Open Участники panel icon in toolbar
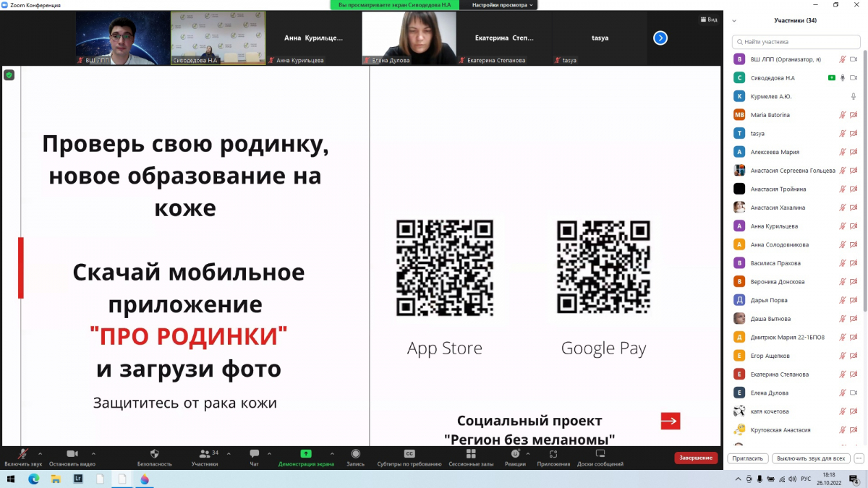The width and height of the screenshot is (868, 488). (204, 454)
